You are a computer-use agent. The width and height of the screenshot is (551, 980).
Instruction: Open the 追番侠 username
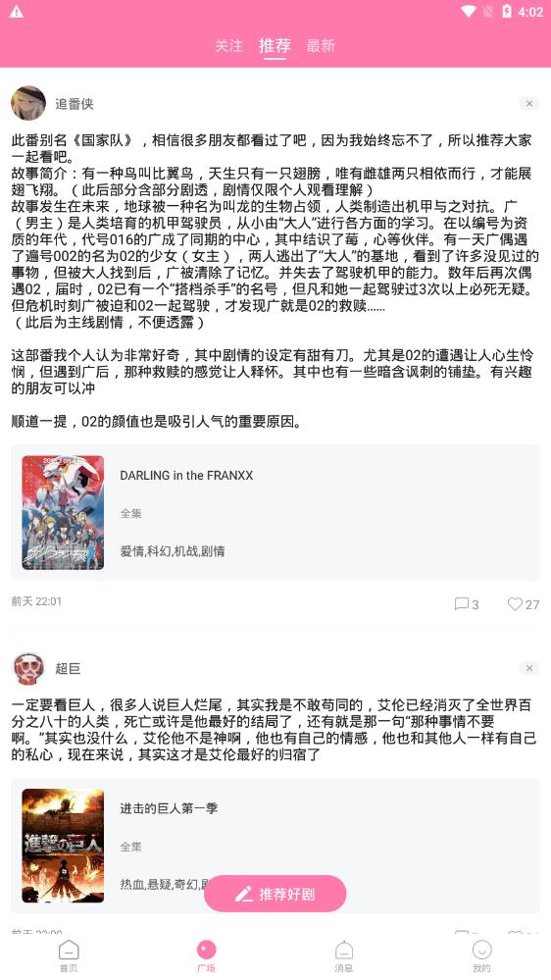[x=75, y=104]
